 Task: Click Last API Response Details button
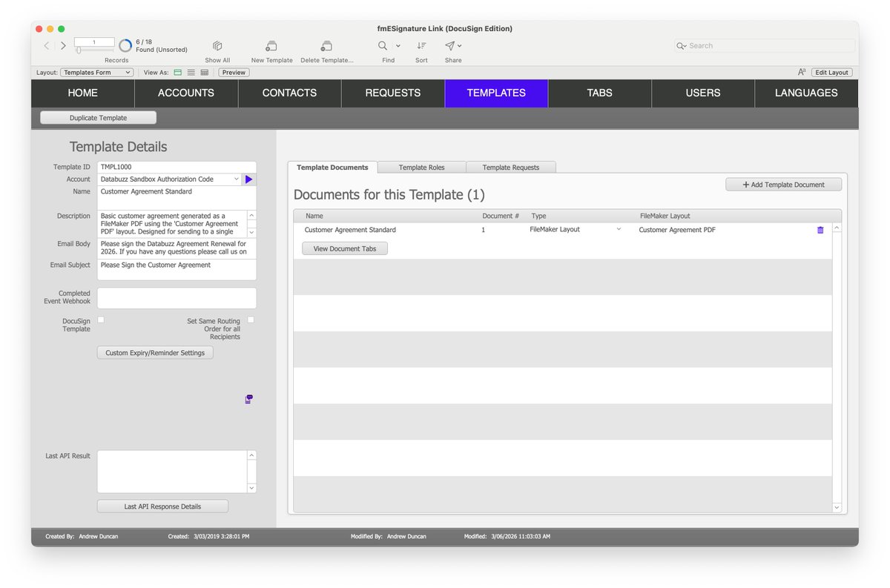click(162, 506)
